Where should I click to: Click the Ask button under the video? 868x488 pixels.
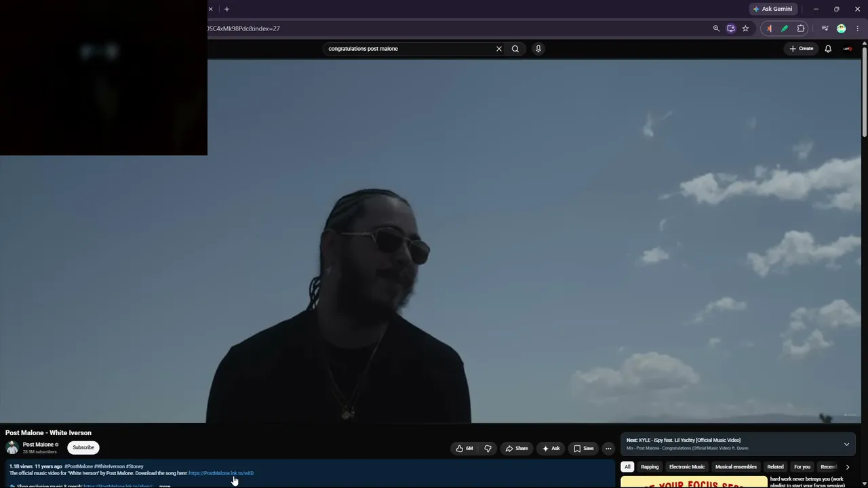pyautogui.click(x=551, y=448)
